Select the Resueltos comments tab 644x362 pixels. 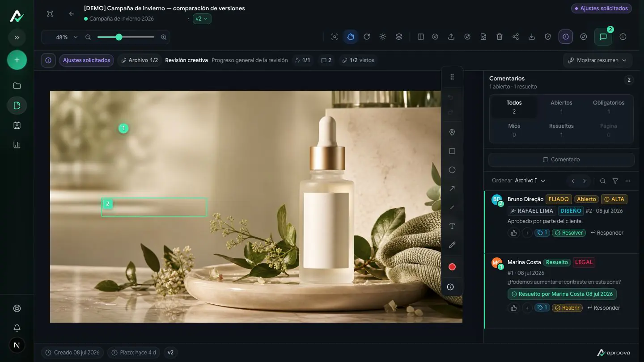click(x=561, y=130)
